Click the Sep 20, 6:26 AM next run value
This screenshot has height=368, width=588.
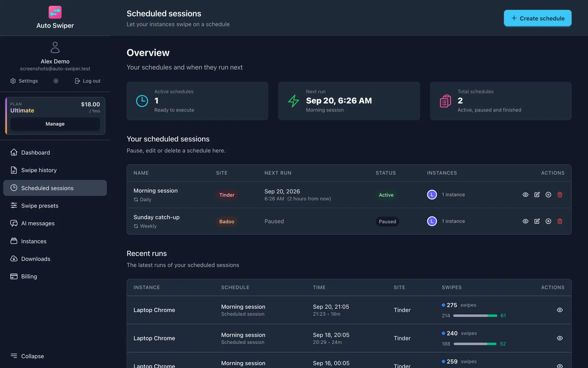tap(339, 100)
